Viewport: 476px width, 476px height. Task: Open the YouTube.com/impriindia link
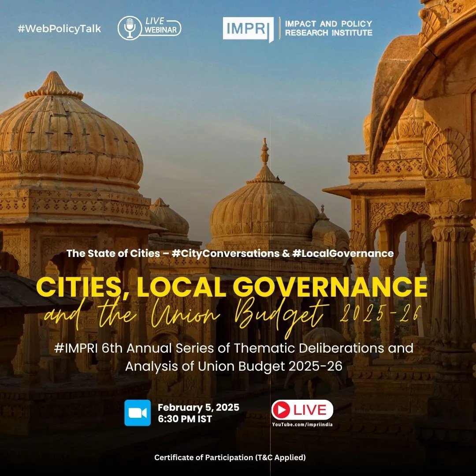302,424
